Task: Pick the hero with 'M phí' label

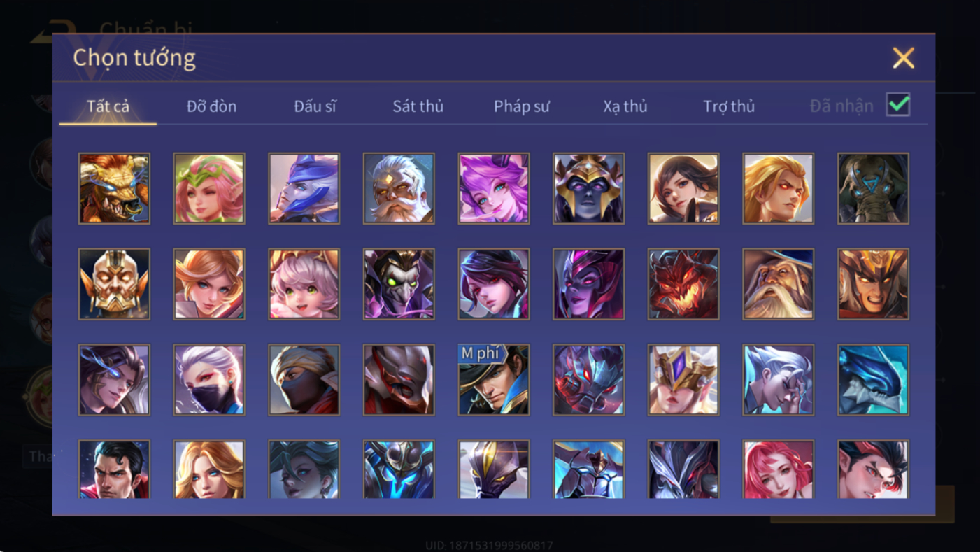Action: tap(494, 380)
